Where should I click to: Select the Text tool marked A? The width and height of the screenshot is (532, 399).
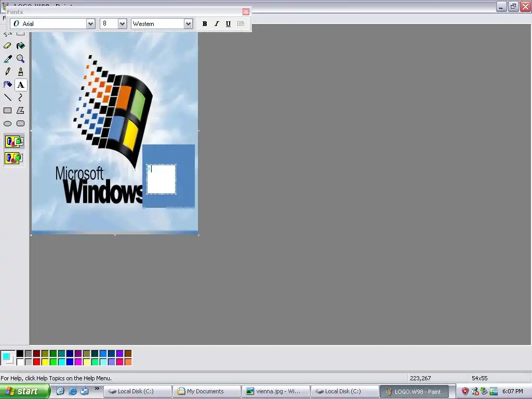[x=20, y=85]
